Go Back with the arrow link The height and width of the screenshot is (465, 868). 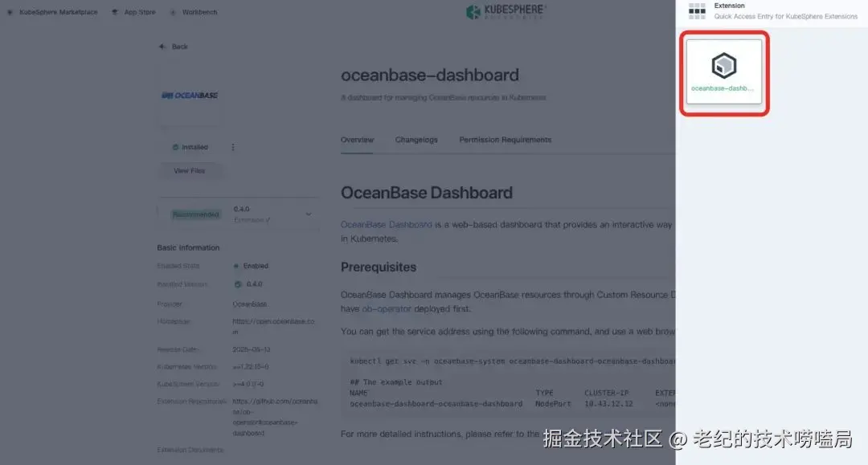click(174, 47)
